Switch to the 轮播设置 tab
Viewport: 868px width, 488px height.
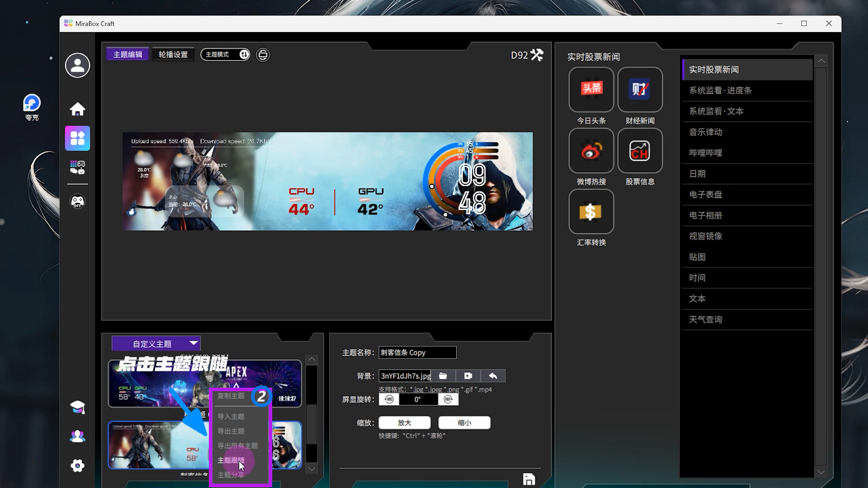point(173,55)
